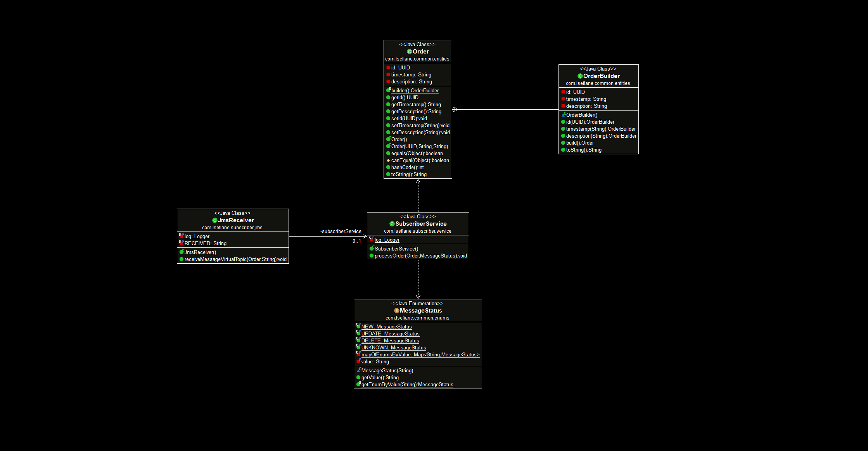Viewport: 868px width, 451px height.
Task: Select getEnumByValue(String):MessageStatus method
Action: 407,385
